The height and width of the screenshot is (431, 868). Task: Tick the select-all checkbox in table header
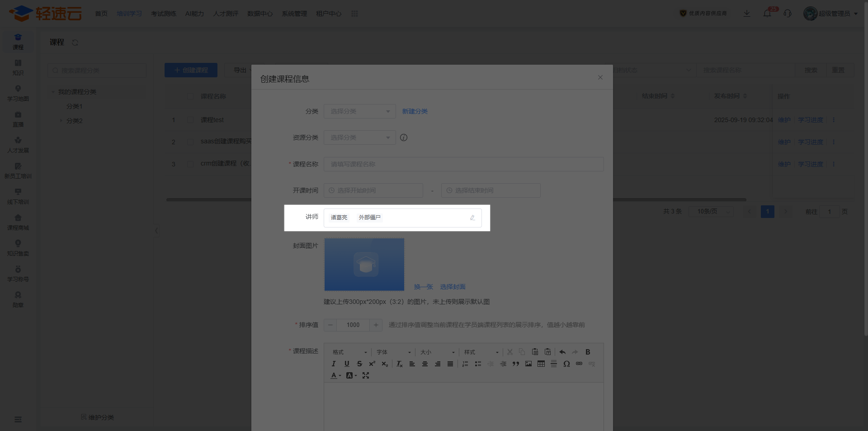[x=190, y=96]
